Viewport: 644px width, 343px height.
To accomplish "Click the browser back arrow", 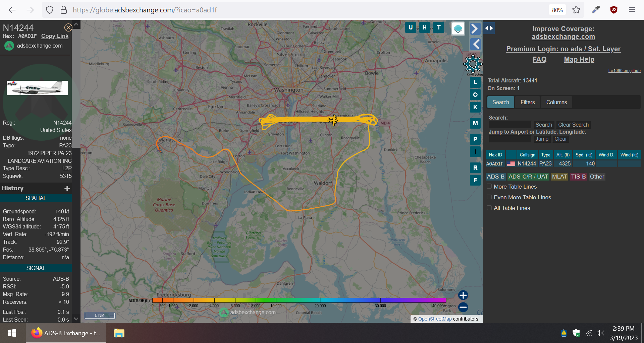I will pyautogui.click(x=12, y=10).
